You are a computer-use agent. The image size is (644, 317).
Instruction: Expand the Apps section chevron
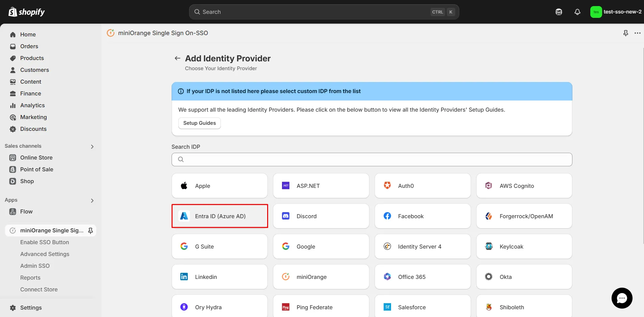92,200
